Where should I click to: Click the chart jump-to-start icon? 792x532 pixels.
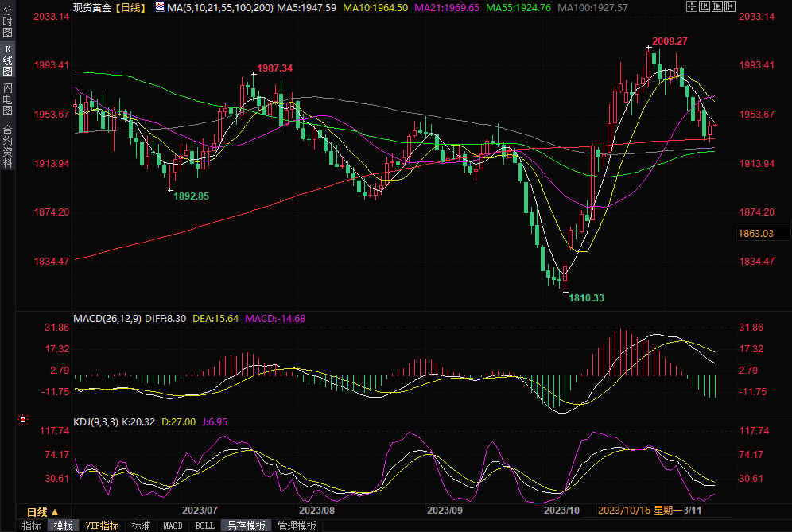706,7
